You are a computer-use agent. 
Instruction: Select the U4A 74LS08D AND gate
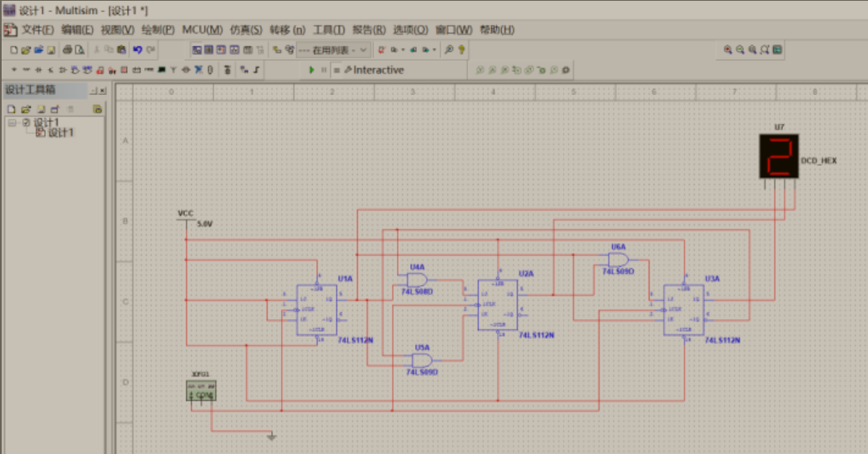click(418, 280)
